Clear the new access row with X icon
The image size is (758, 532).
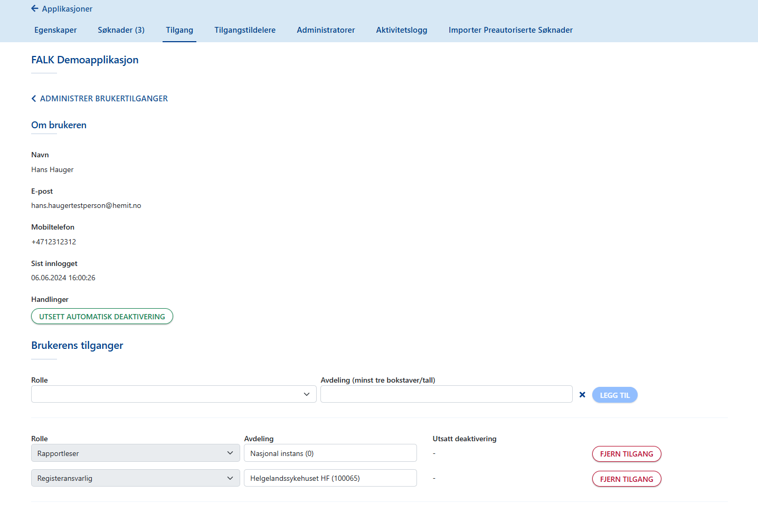582,395
